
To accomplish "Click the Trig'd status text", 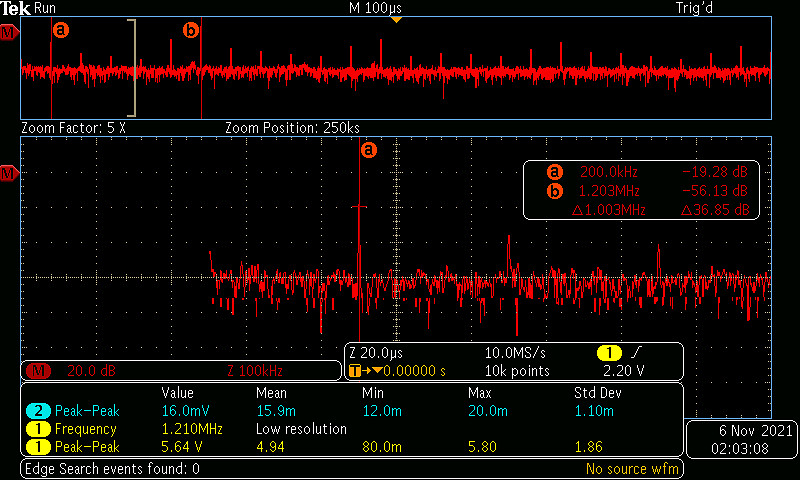I will [694, 8].
